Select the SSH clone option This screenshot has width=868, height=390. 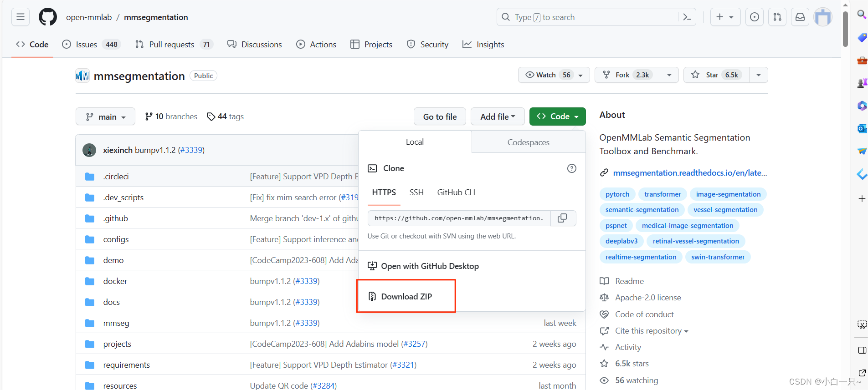pos(416,192)
